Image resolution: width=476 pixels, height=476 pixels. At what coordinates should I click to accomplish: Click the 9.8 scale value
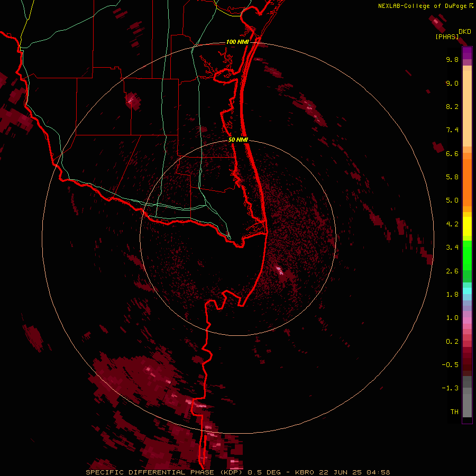(452, 59)
